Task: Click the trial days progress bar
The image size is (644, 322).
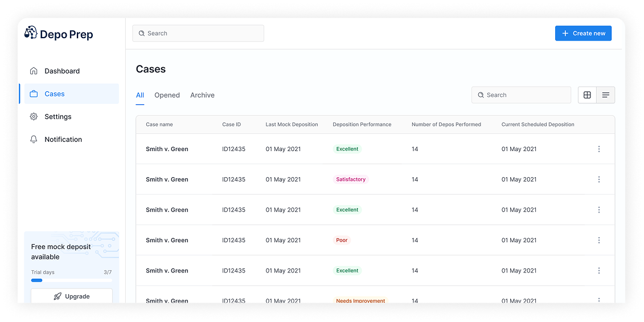Action: [x=71, y=280]
